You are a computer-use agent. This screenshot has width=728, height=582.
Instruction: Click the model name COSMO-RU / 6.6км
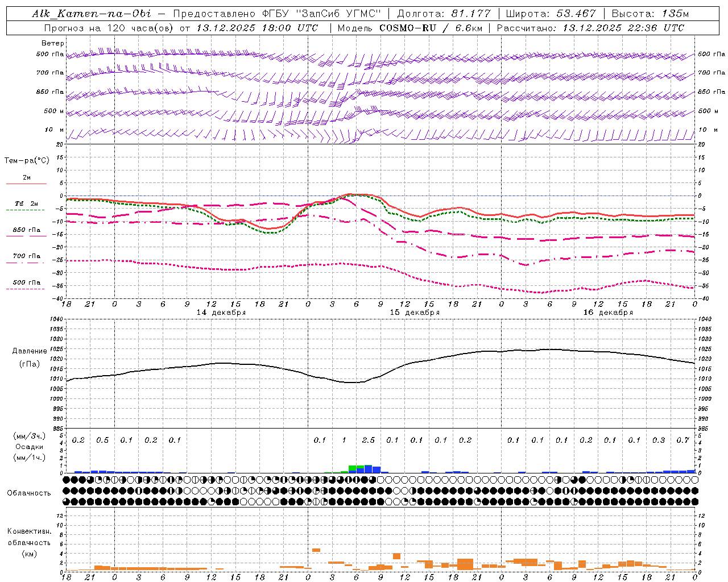[430, 28]
